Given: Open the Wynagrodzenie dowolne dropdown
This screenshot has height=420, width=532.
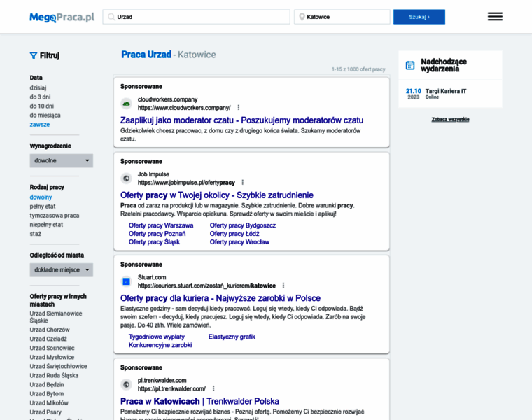Looking at the screenshot, I should 62,160.
